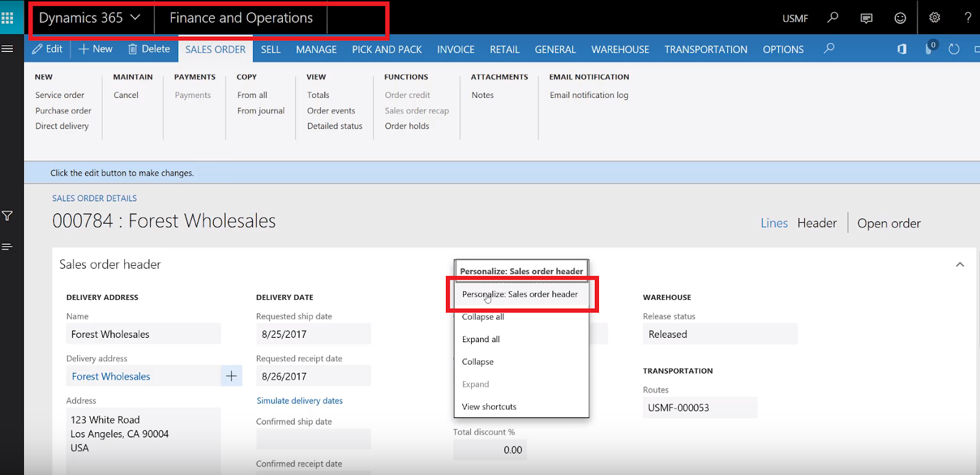Click From journal under COPY
Image resolution: width=980 pixels, height=475 pixels.
point(261,111)
